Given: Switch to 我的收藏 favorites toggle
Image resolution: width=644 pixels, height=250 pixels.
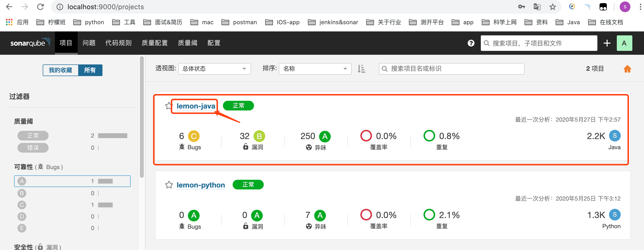Looking at the screenshot, I should click(60, 70).
